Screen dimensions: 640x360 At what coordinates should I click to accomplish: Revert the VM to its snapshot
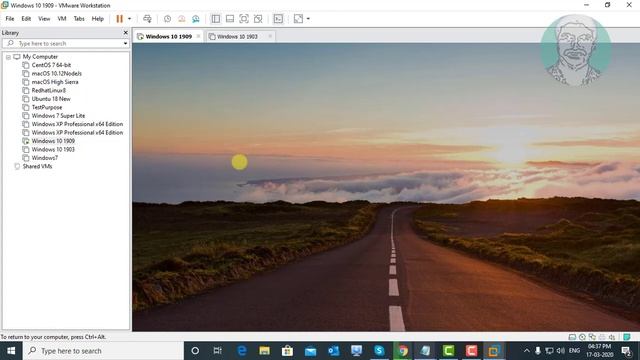click(182, 19)
